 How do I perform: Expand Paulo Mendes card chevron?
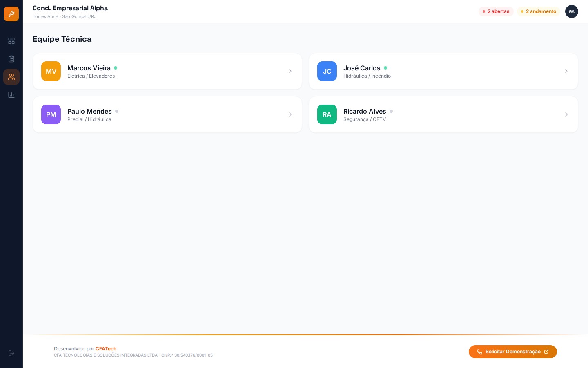[x=290, y=114]
